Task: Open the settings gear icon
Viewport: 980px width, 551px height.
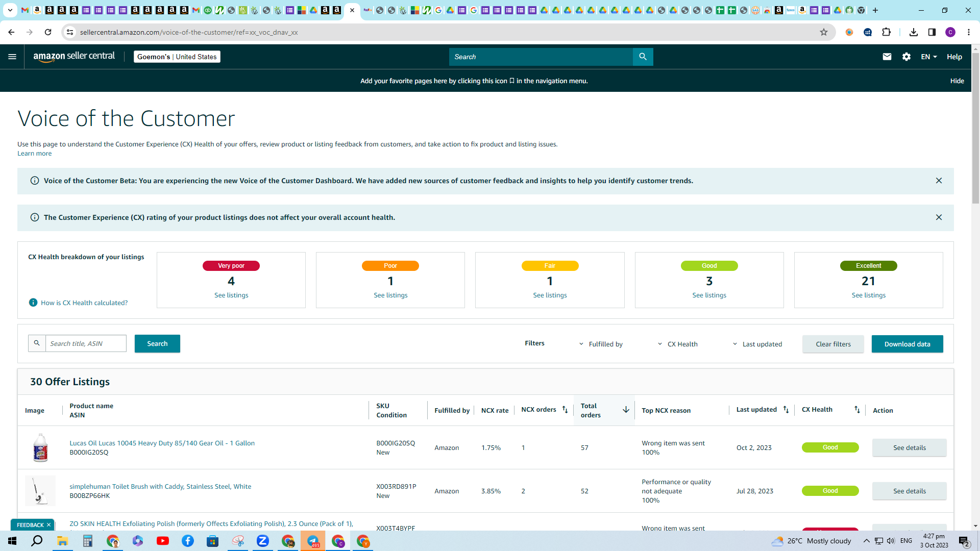Action: pos(906,57)
